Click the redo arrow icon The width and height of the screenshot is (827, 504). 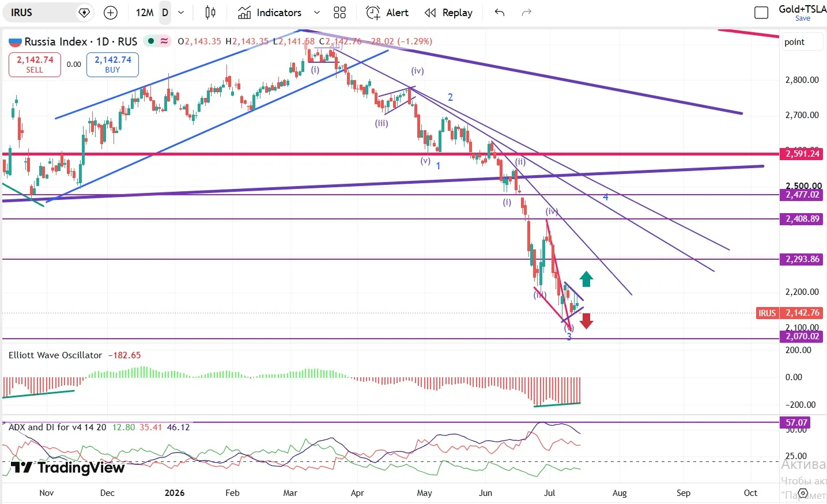point(526,13)
